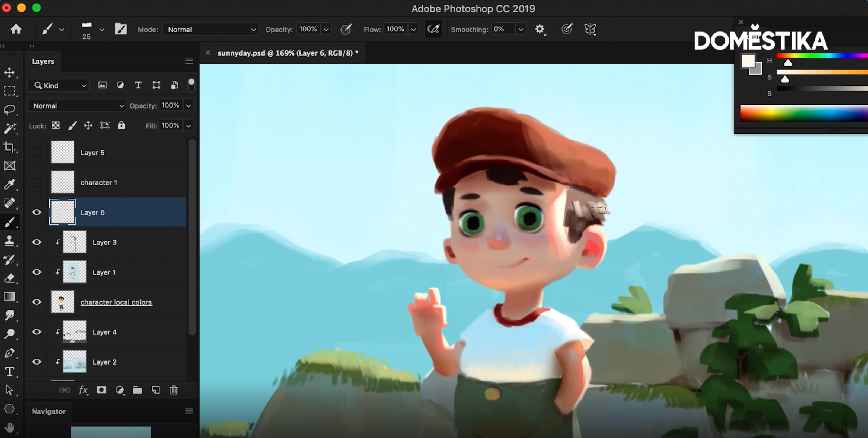Click the Delete layer trash icon
868x438 pixels.
(x=174, y=390)
